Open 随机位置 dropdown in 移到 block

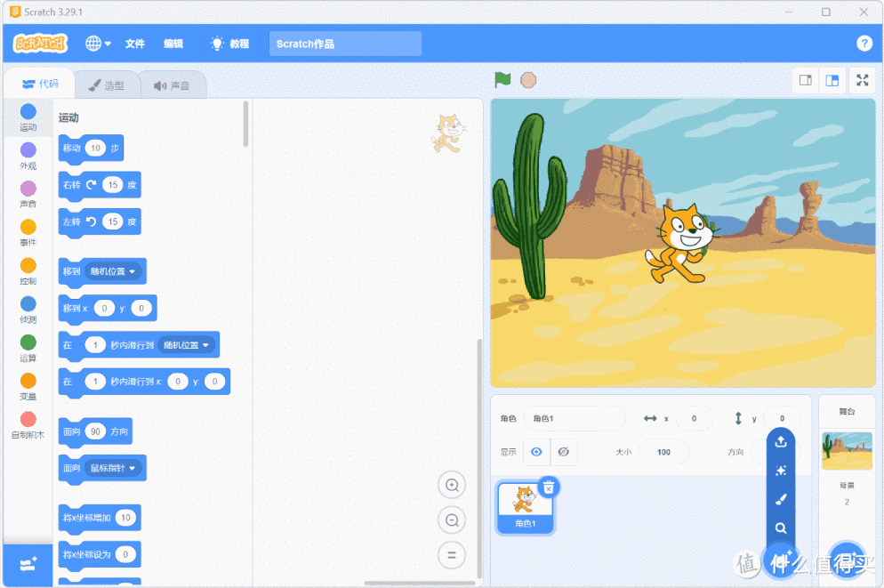[x=113, y=271]
